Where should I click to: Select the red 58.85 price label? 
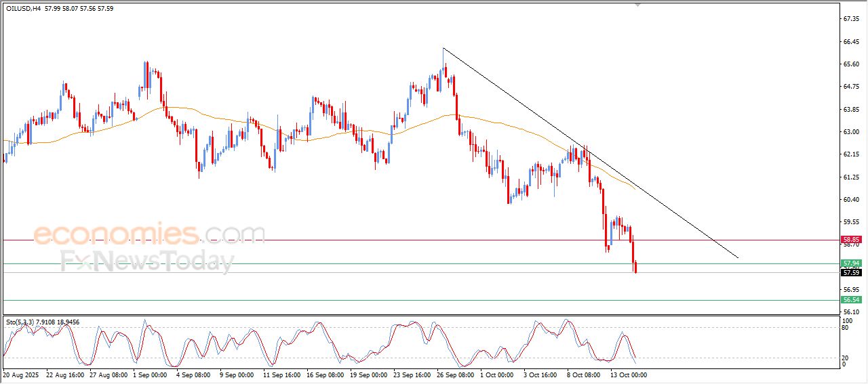click(851, 240)
